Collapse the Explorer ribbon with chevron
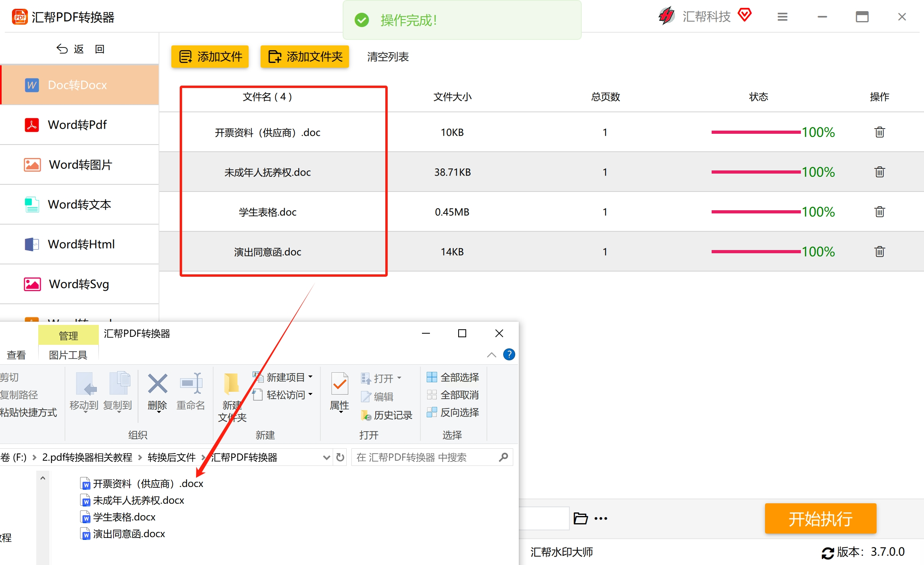Screen dimensions: 924x565 491,355
